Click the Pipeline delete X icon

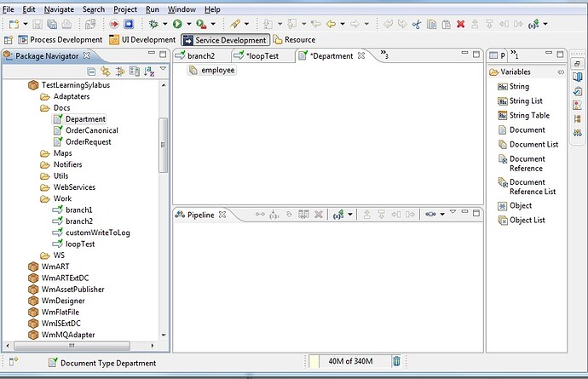tap(319, 215)
